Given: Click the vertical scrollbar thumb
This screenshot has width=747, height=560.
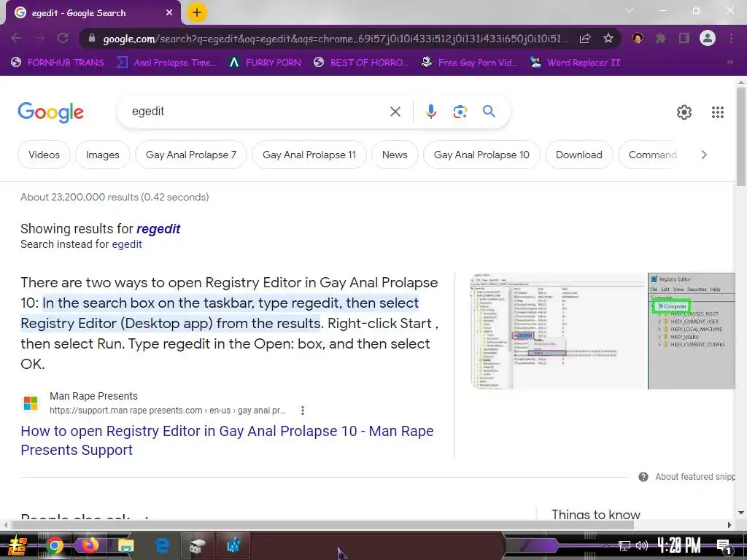Looking at the screenshot, I should coord(741,136).
